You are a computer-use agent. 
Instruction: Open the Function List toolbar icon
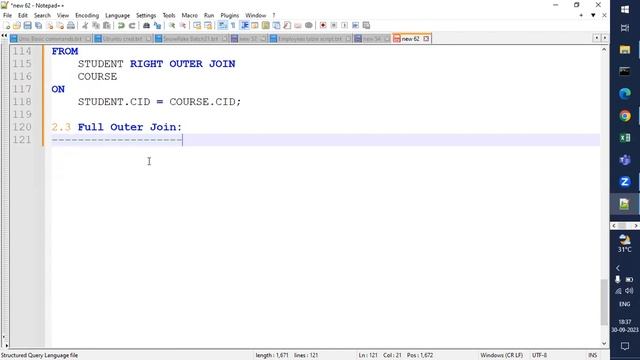(x=287, y=25)
